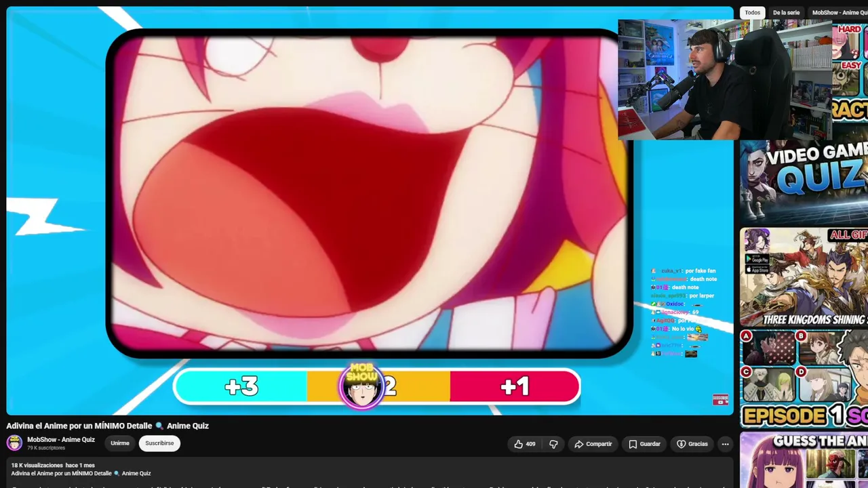Join the channel with Unirme
Viewport: 868px width, 488px height.
pos(120,443)
